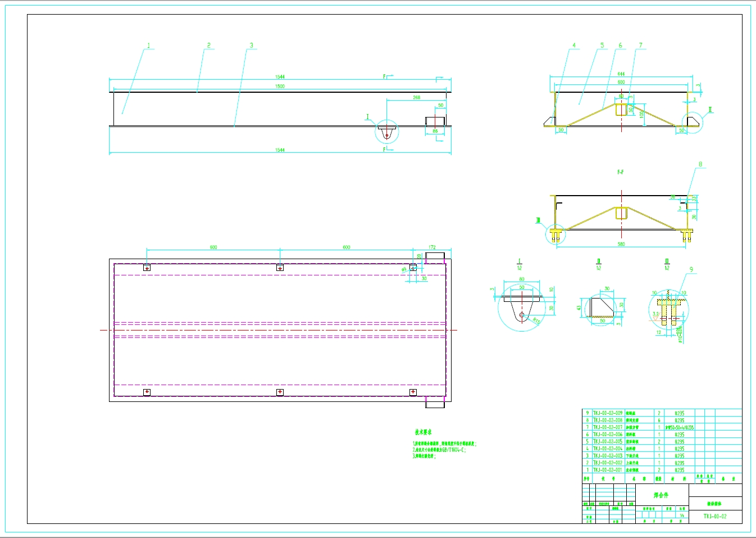Click balloon number 1 above the front view
756x538 pixels.
(149, 46)
